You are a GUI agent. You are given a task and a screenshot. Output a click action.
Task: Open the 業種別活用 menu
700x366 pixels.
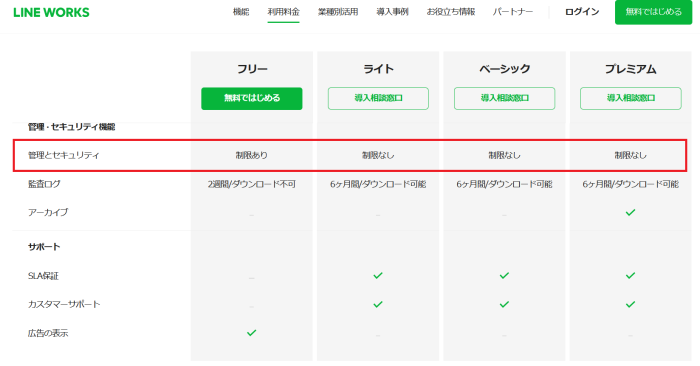[x=338, y=12]
